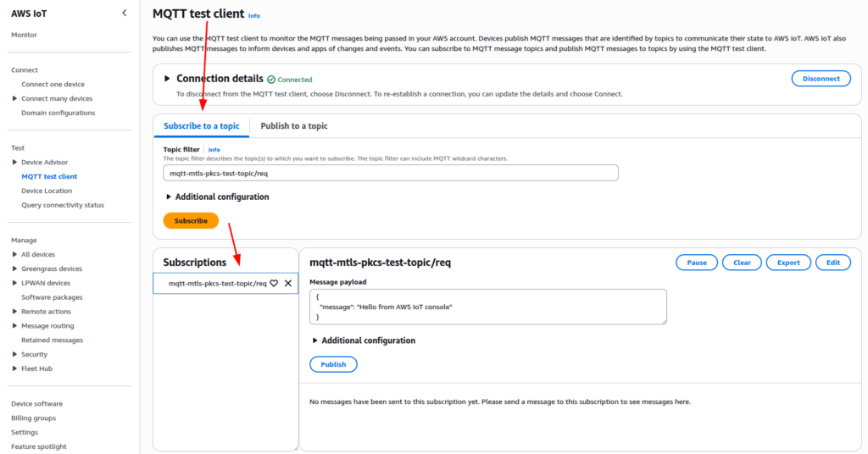Click into the Topic filter input field
The image size is (868, 454).
point(390,173)
